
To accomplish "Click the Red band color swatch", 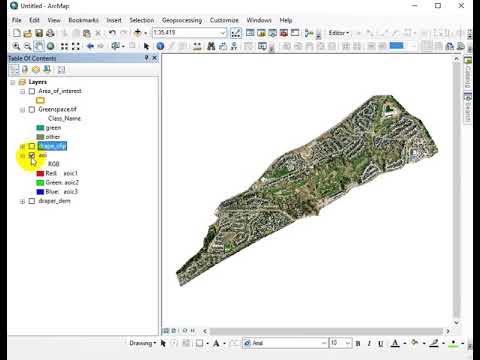I will [x=40, y=174].
